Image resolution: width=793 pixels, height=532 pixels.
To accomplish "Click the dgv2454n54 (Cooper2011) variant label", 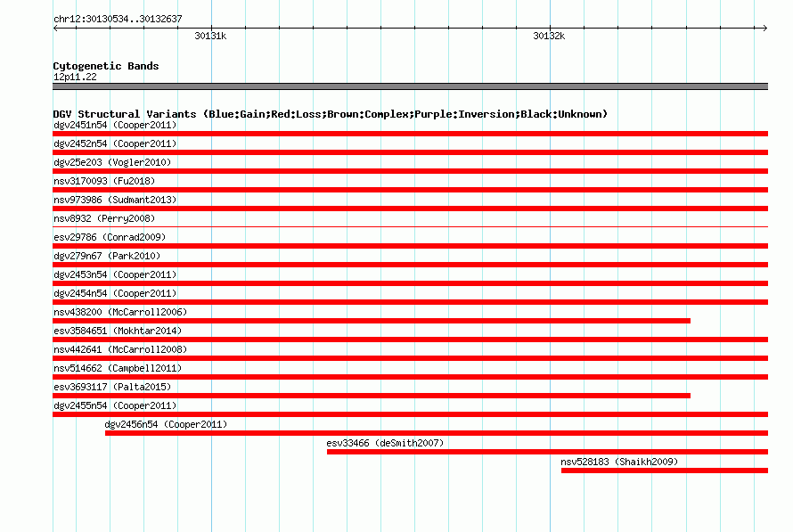I will [115, 293].
